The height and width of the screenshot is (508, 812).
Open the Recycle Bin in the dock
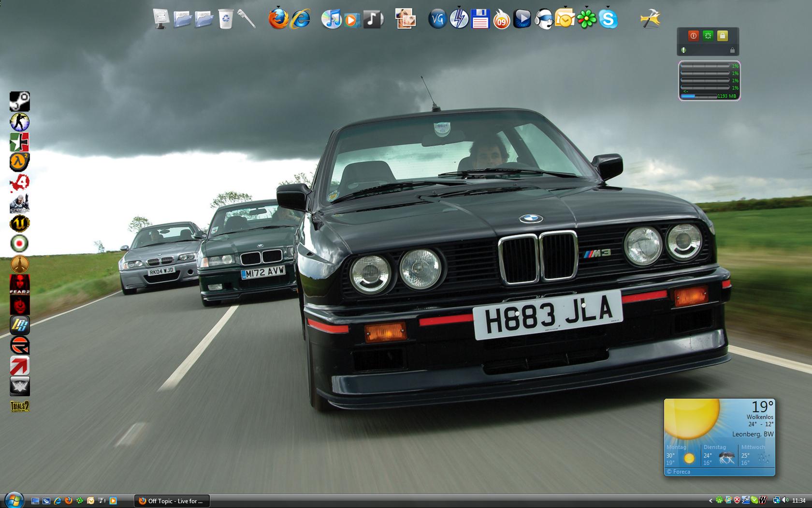(x=226, y=19)
